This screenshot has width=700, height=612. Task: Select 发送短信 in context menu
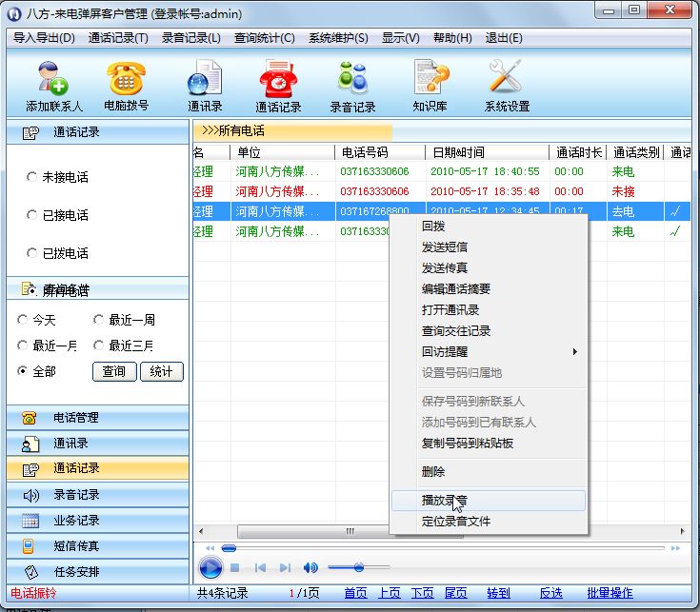[445, 247]
